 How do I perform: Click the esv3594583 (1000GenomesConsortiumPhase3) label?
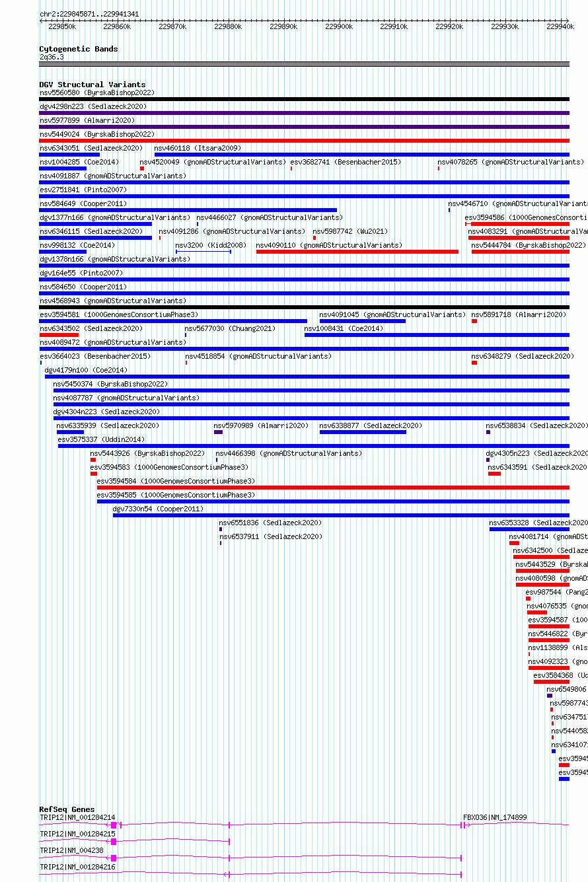coord(169,467)
